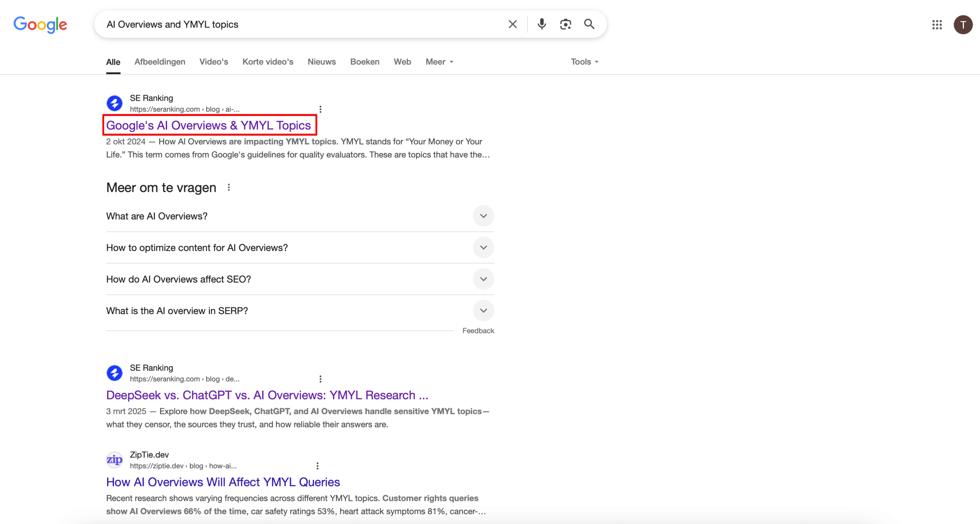Click the '3 mrt 2025' date text
This screenshot has width=980, height=524.
[126, 411]
